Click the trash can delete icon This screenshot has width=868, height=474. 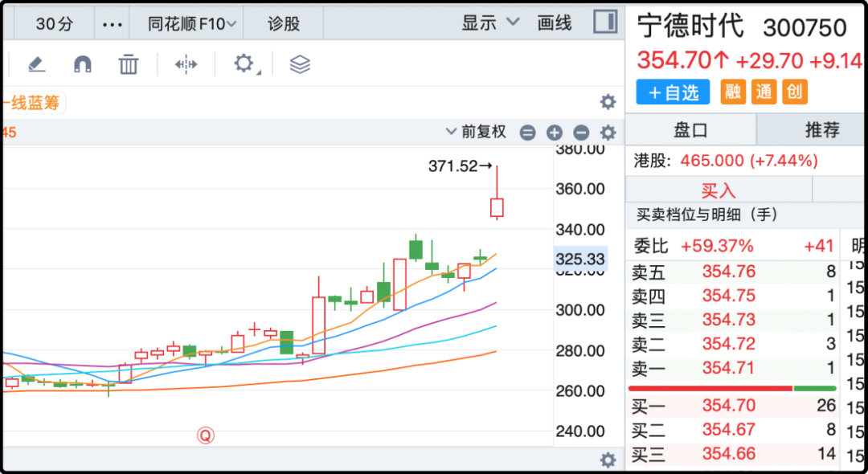pos(129,64)
